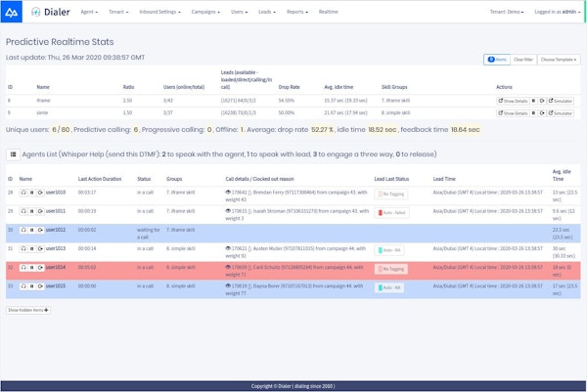Click the logout icon for user1010
The image size is (587, 392).
40,193
